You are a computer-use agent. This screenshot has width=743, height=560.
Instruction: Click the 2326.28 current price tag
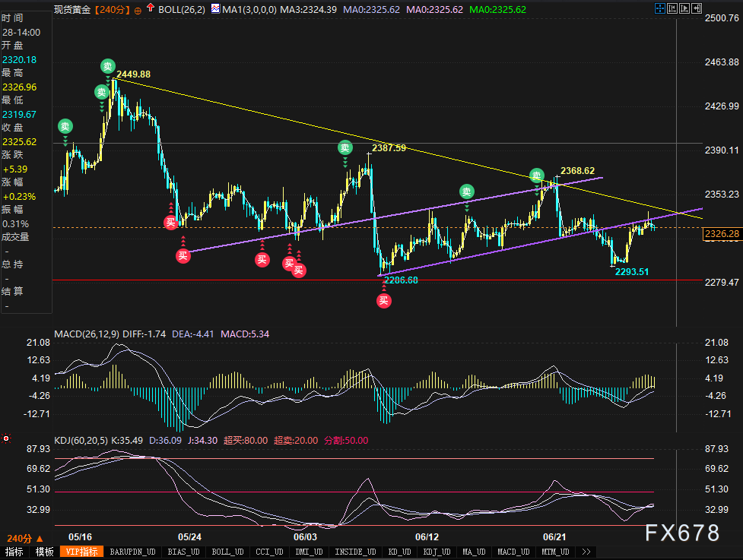722,235
